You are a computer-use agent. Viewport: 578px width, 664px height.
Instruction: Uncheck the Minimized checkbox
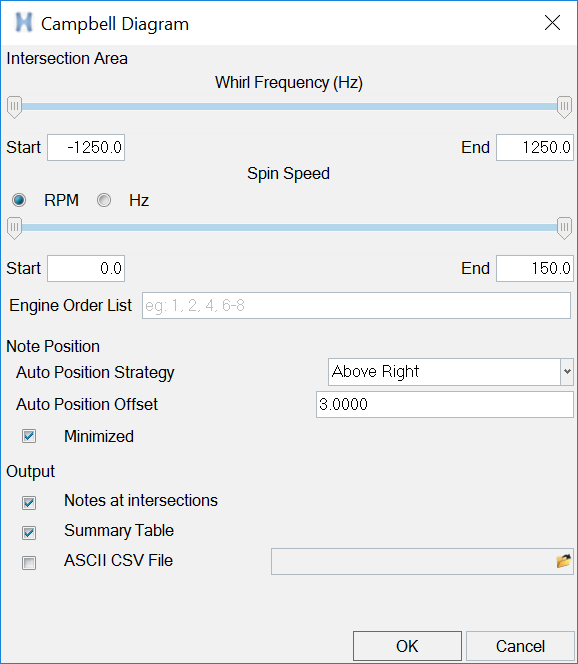(x=29, y=436)
